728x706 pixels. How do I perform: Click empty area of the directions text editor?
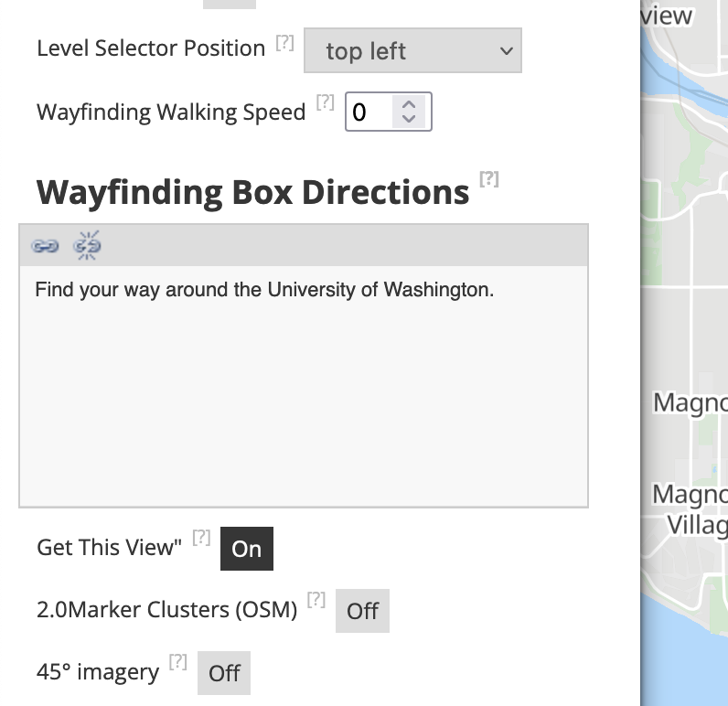(x=302, y=412)
